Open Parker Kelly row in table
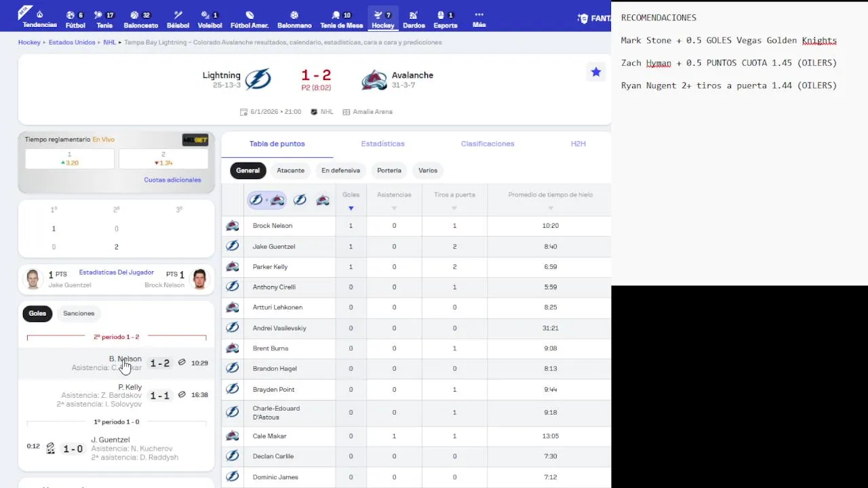 [x=416, y=267]
